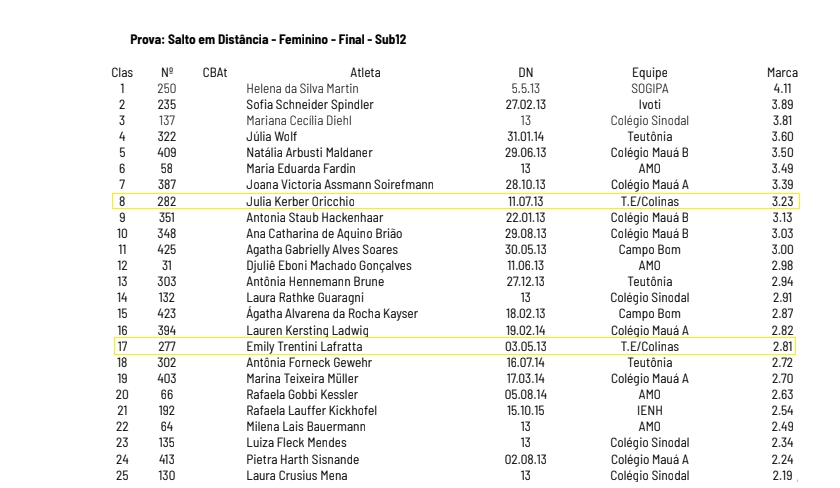
Task: Click the 'Equipe' column header
Action: [649, 73]
